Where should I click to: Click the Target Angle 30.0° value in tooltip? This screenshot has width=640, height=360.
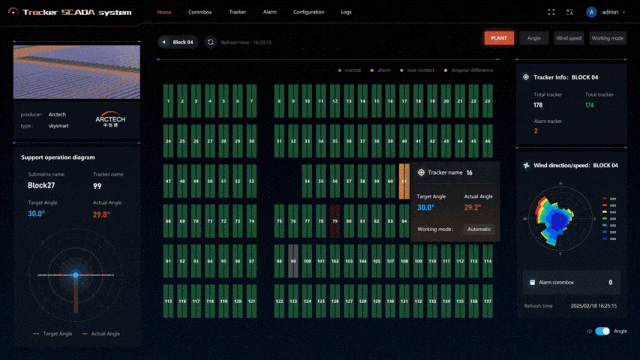click(x=425, y=207)
